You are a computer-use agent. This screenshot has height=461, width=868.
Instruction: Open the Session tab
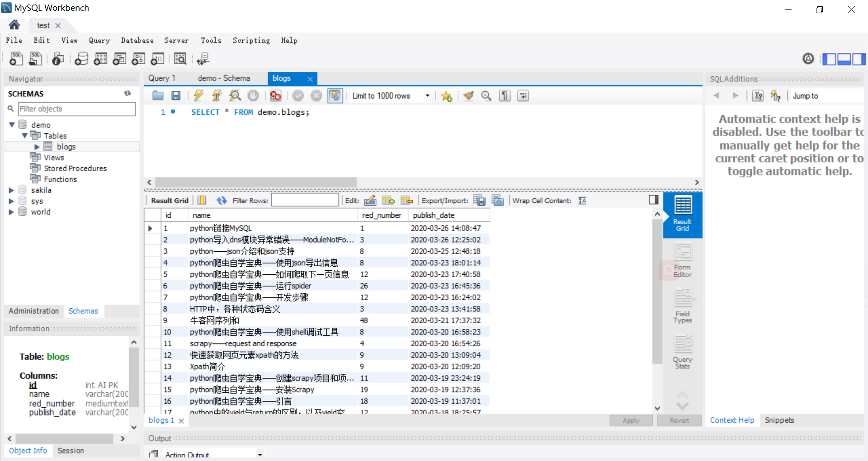(x=71, y=451)
